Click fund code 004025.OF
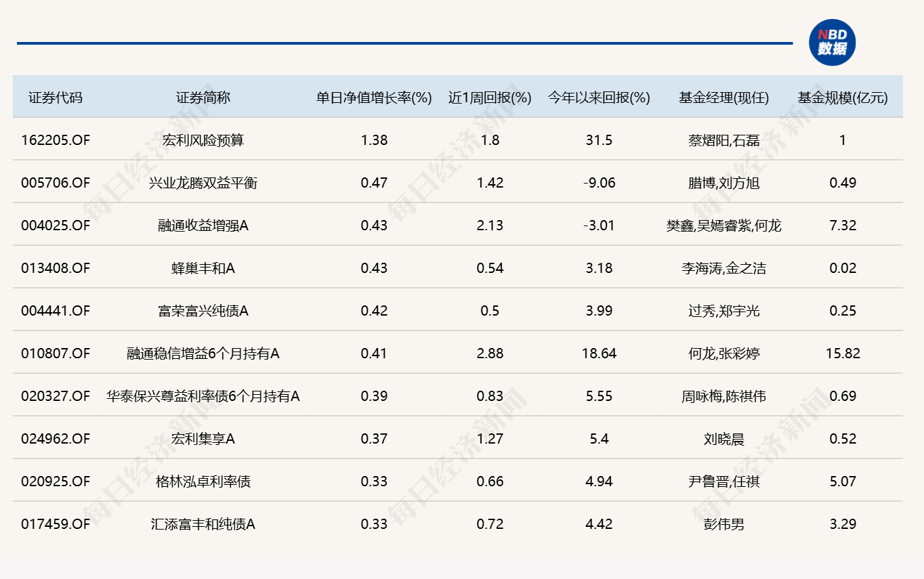 tap(56, 226)
